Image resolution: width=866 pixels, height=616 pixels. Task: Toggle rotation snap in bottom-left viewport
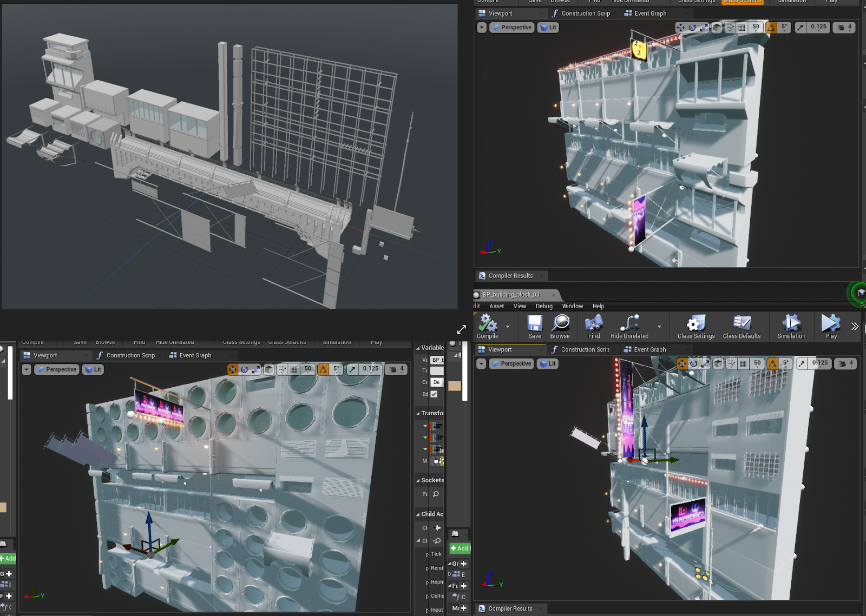[x=323, y=369]
